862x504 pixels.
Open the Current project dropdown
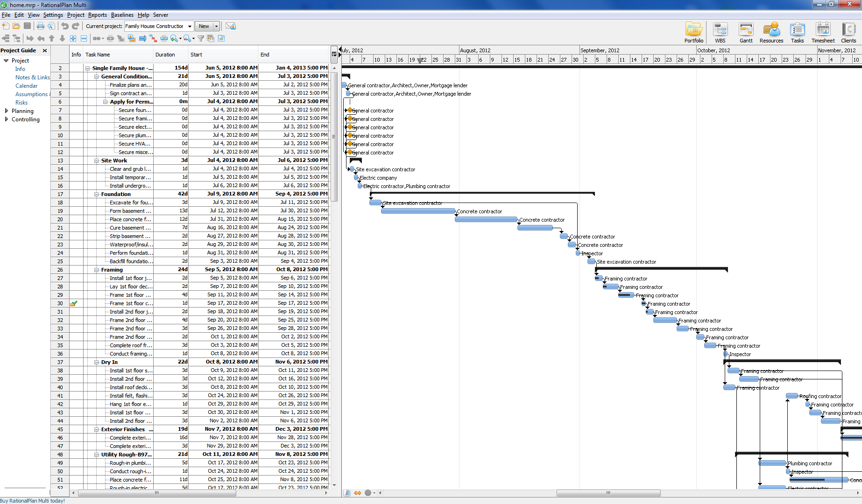tap(189, 26)
